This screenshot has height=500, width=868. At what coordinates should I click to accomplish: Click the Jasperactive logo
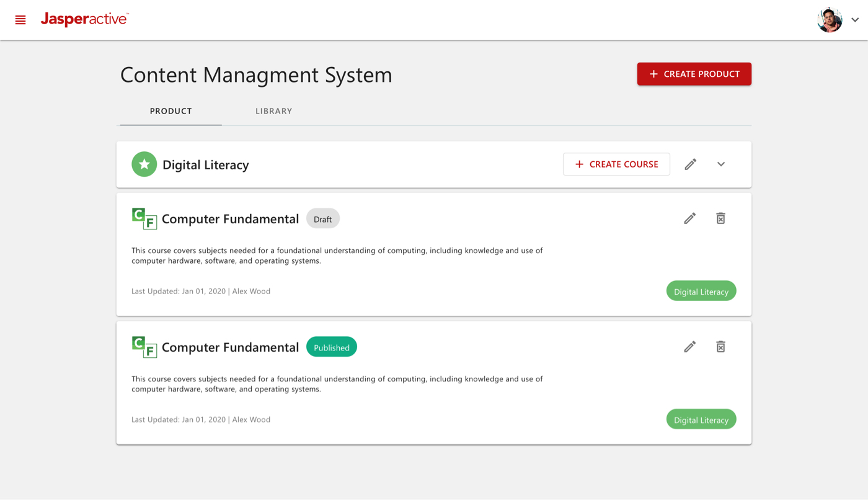click(x=84, y=19)
